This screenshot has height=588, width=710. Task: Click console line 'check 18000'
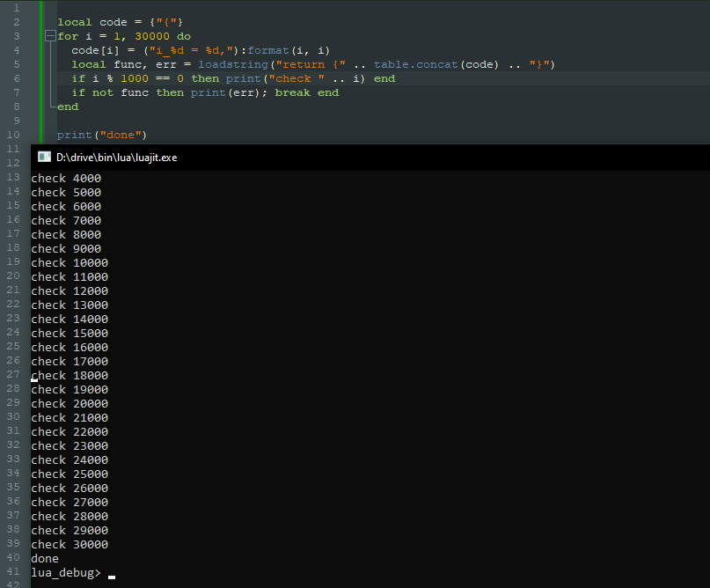70,376
